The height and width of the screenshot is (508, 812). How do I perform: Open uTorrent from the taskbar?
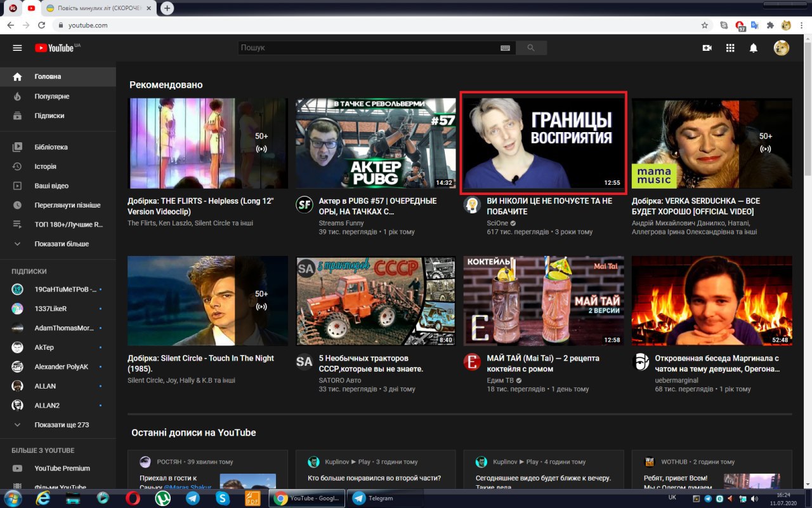pos(163,498)
